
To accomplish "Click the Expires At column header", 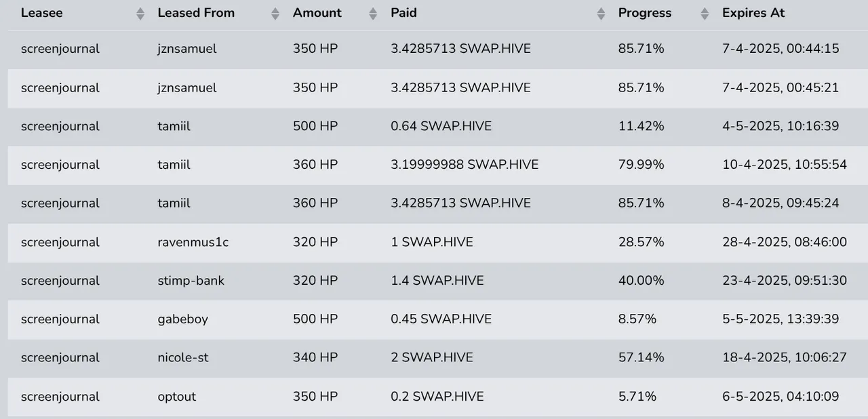I will pos(753,13).
